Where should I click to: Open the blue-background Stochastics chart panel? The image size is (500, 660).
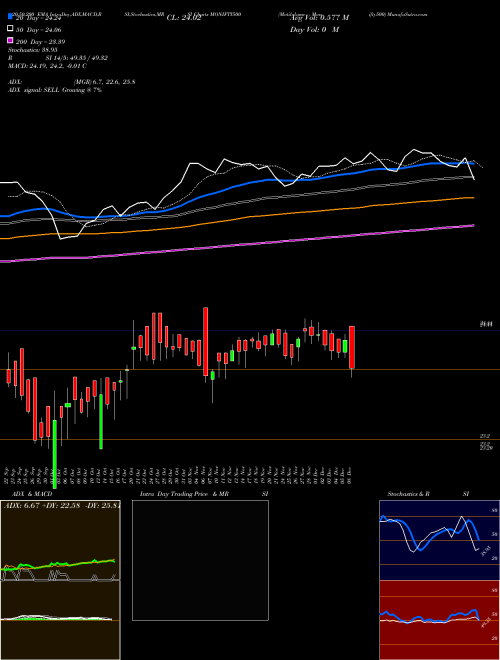(439, 540)
